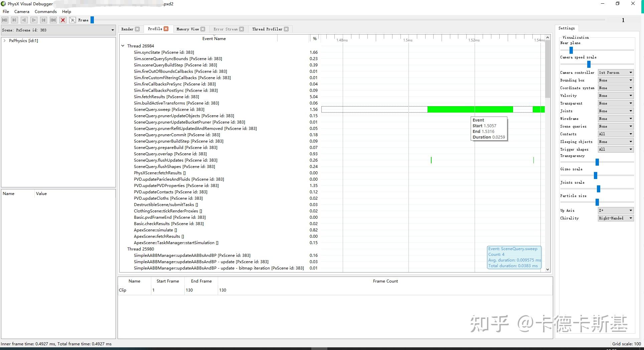
Task: Click the Camera speed scale slider handle
Action: pyautogui.click(x=589, y=64)
